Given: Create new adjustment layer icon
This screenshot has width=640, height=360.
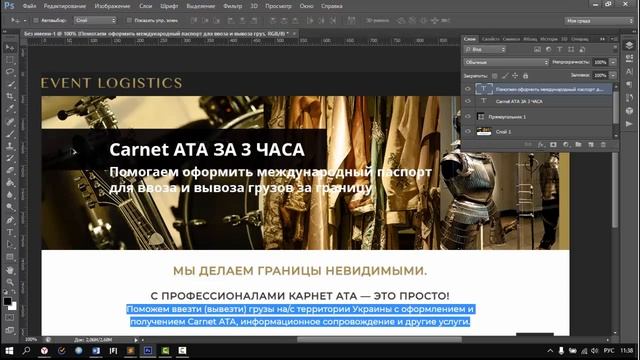Looking at the screenshot, I should click(x=566, y=144).
